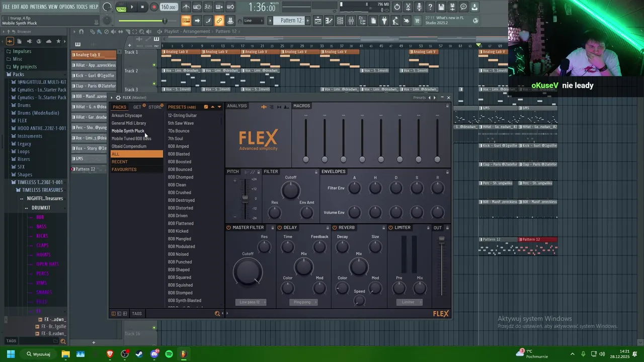
Task: Toggle the Reverb power button
Action: (x=335, y=228)
